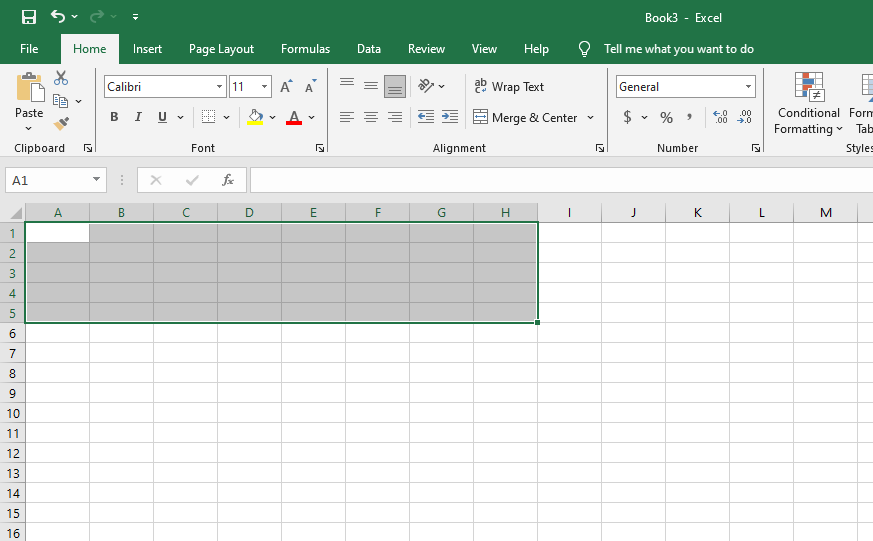This screenshot has width=873, height=541.
Task: Expand the Paste options arrow
Action: (28, 129)
